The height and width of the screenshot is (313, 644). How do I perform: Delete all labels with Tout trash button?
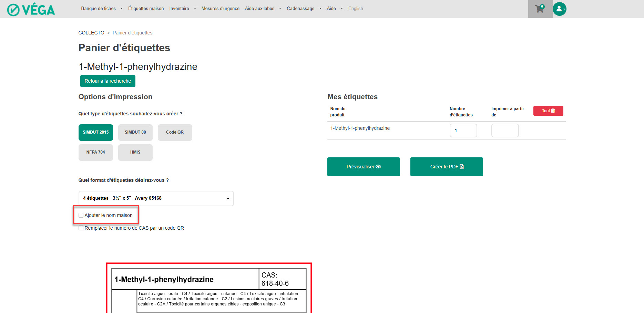tap(548, 111)
